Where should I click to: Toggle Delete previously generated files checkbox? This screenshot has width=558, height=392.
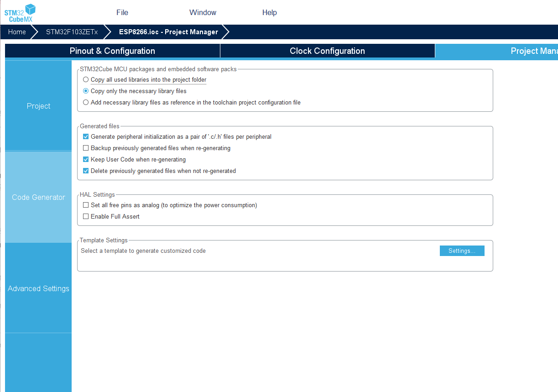tap(86, 171)
